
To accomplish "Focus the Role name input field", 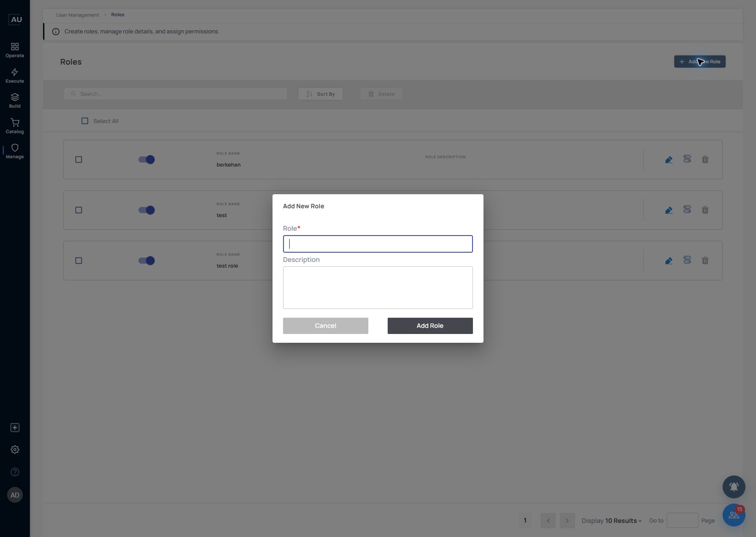I will pos(378,244).
